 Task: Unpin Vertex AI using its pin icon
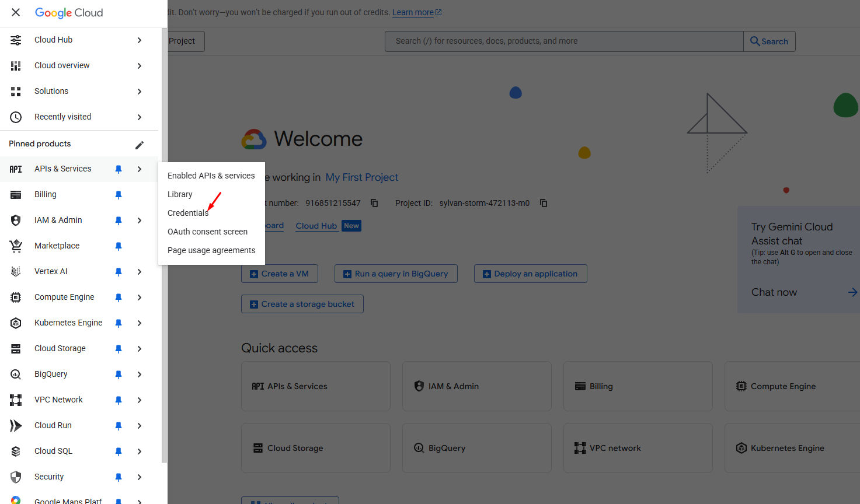click(119, 272)
